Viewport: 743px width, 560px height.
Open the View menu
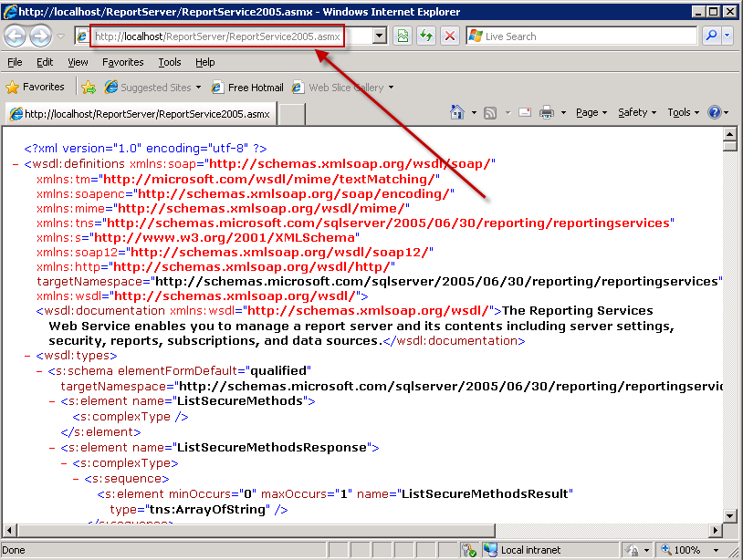[x=78, y=62]
